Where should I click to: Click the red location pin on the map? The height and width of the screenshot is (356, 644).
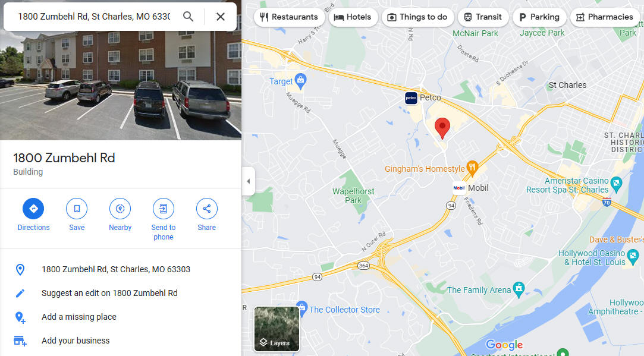tap(442, 128)
